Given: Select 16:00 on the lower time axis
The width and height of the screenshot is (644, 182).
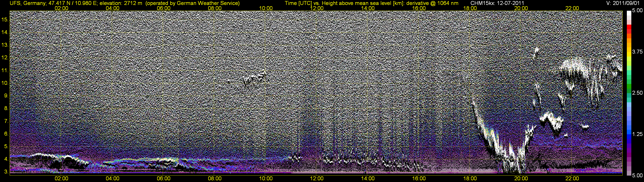Looking at the screenshot, I should 419,179.
